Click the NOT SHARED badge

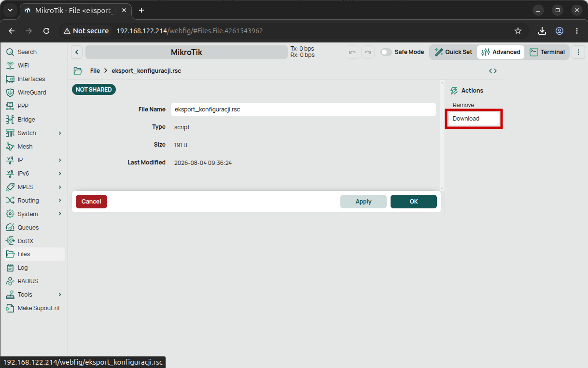[x=94, y=90]
